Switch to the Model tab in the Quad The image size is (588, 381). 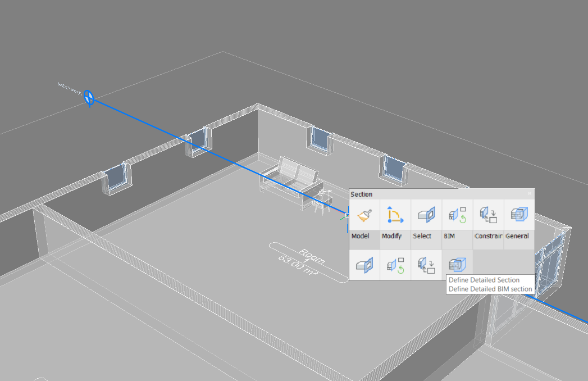point(360,237)
